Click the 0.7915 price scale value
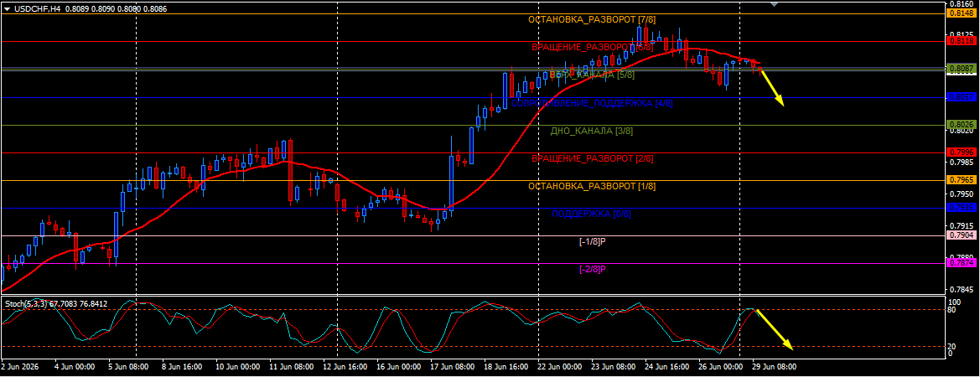 [x=961, y=226]
